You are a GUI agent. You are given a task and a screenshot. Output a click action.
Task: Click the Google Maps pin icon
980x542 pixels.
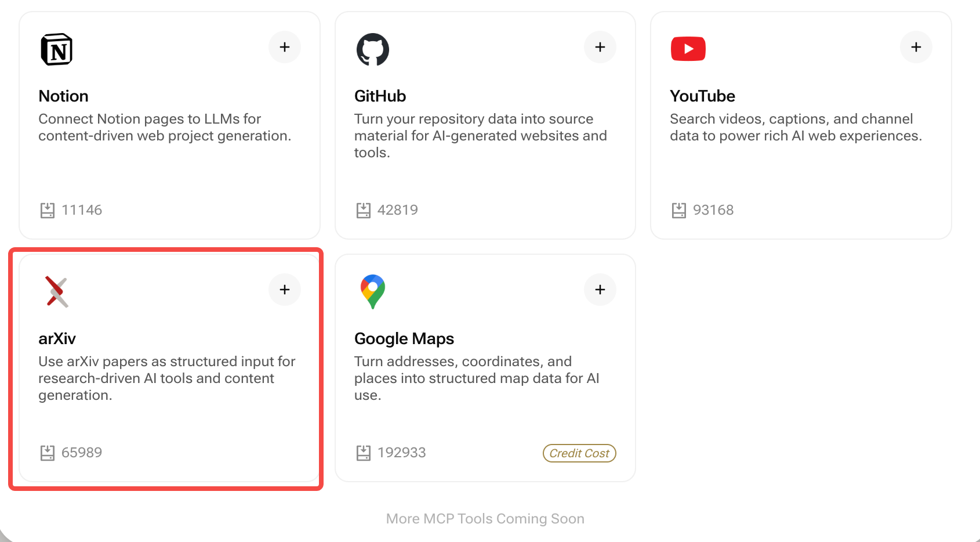(x=372, y=291)
